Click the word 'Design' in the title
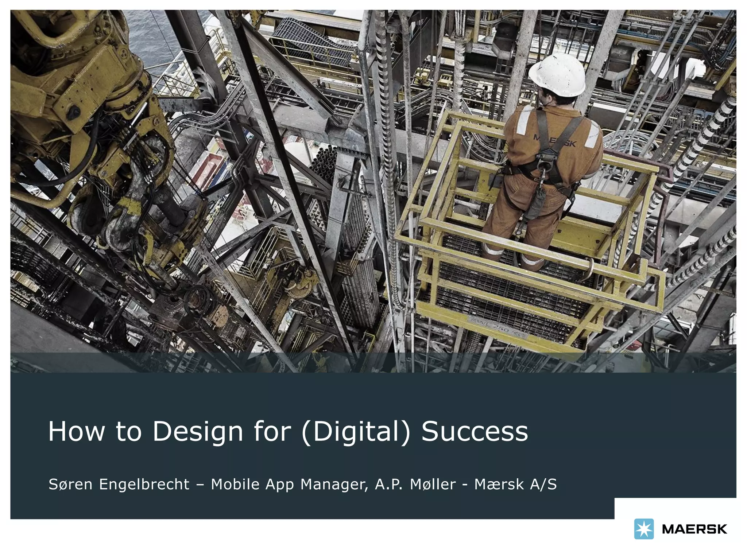This screenshot has height=560, width=747. [197, 432]
